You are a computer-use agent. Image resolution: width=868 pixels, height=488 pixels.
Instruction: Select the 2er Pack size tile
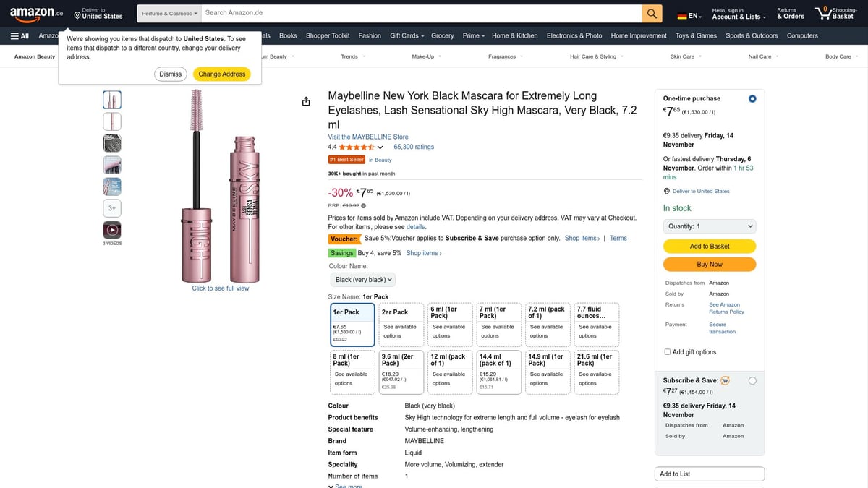(x=401, y=322)
